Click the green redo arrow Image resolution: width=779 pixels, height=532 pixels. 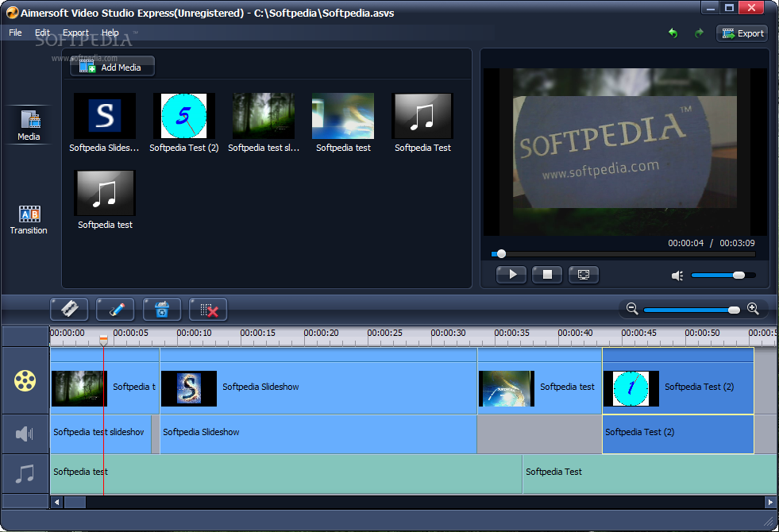(699, 33)
